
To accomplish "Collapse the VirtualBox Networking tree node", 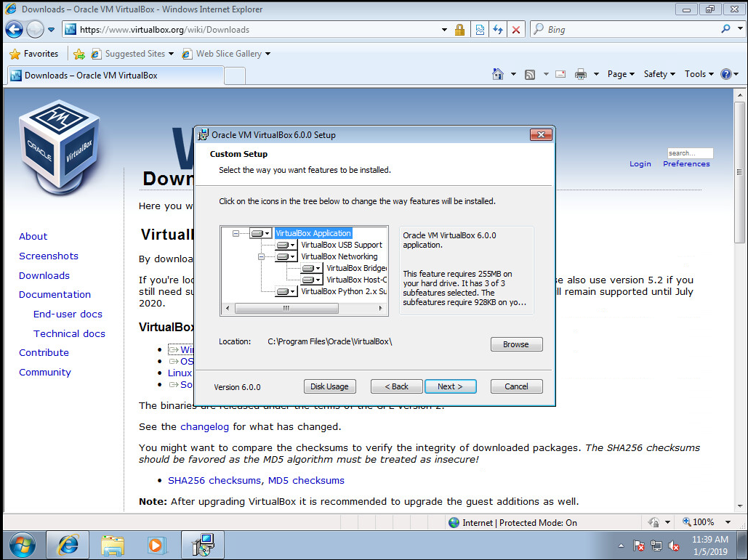I will (261, 256).
